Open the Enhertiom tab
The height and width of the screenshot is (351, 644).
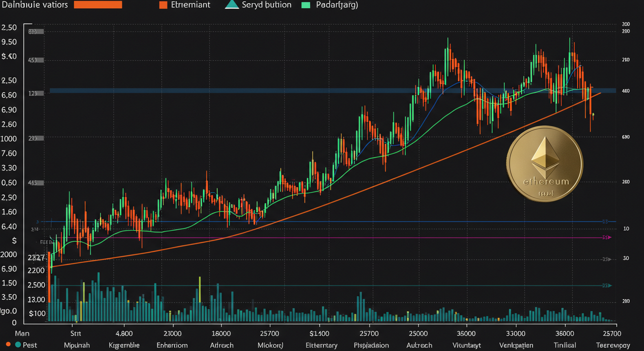tap(172, 345)
